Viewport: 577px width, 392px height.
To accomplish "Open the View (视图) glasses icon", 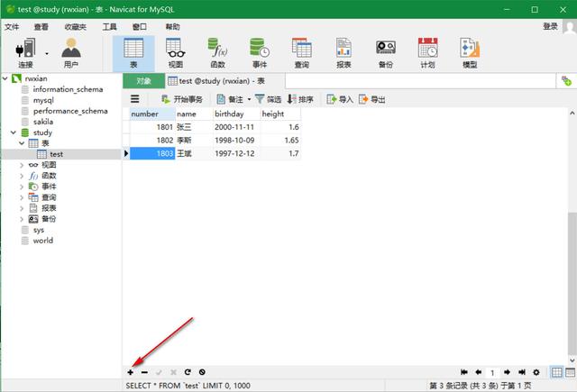I will (176, 53).
